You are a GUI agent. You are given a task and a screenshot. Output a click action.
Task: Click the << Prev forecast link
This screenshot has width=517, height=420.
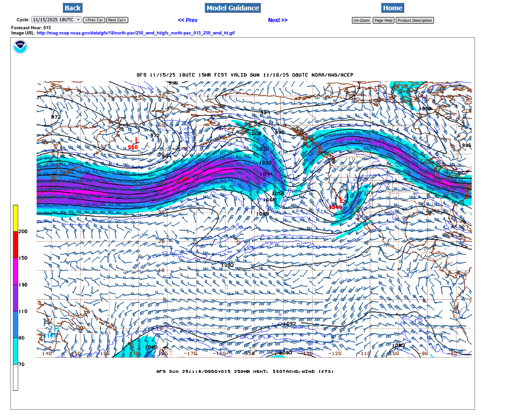(187, 20)
